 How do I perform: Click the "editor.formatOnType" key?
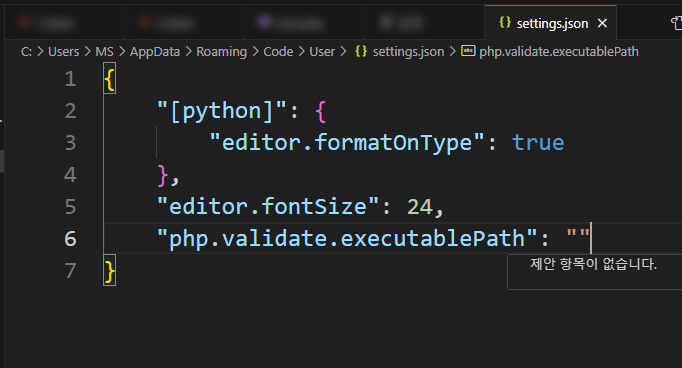[347, 143]
